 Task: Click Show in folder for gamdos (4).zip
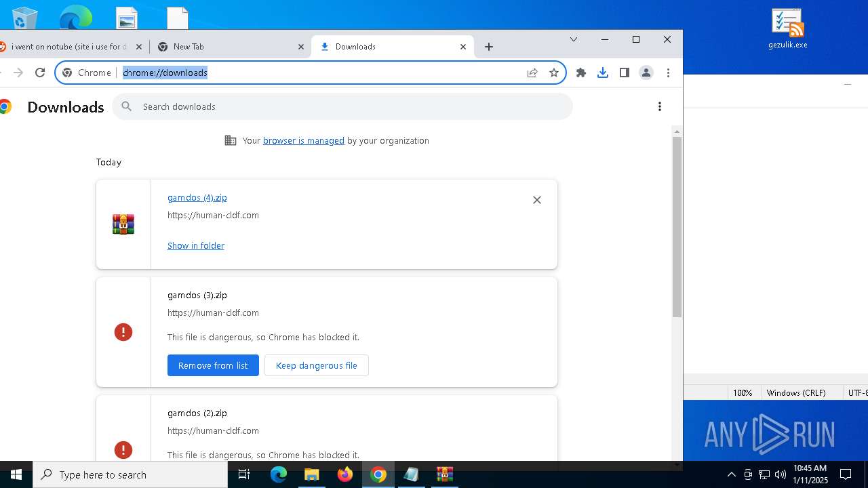[196, 246]
